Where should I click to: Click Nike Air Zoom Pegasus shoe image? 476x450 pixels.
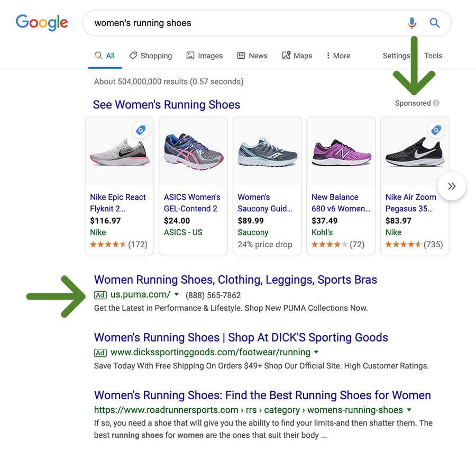pyautogui.click(x=415, y=152)
